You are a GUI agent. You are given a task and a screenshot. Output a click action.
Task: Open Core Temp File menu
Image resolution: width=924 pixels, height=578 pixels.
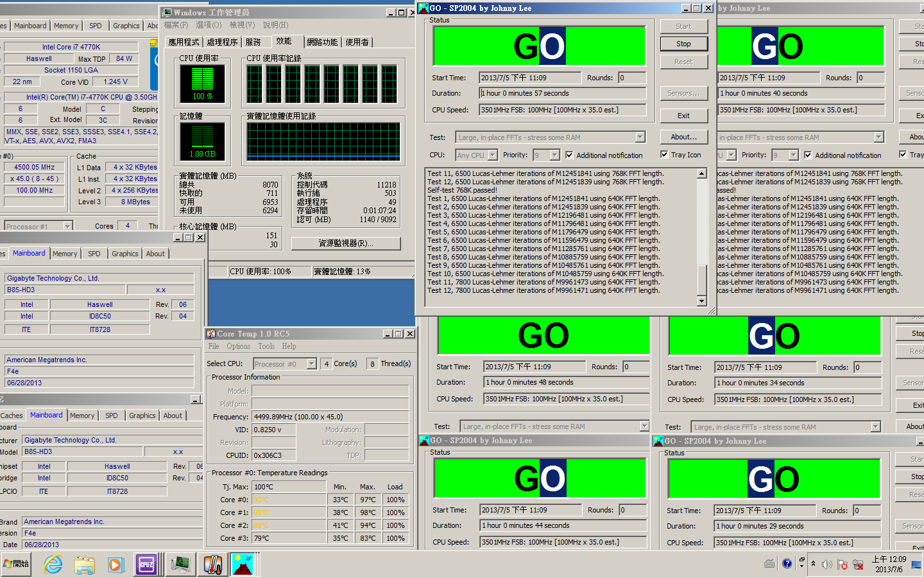(x=214, y=346)
